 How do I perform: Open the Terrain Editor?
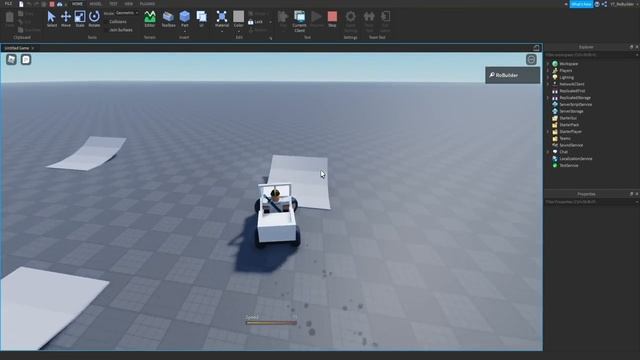pyautogui.click(x=150, y=19)
